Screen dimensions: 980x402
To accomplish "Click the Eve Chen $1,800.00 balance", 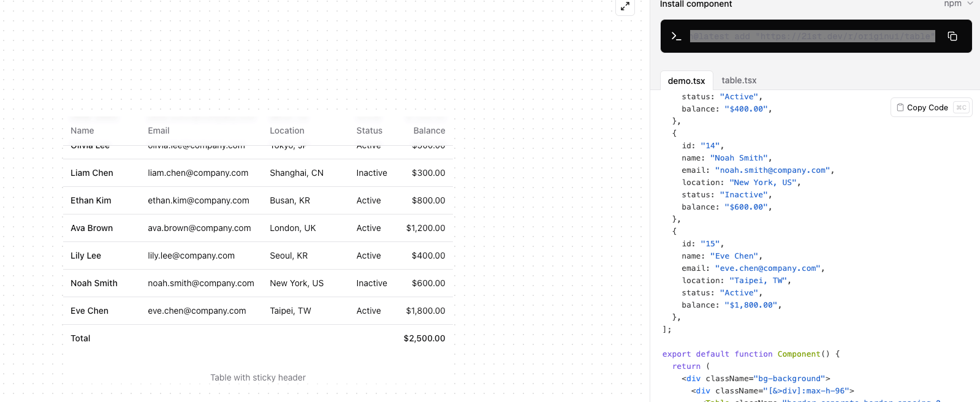I will pyautogui.click(x=425, y=311).
